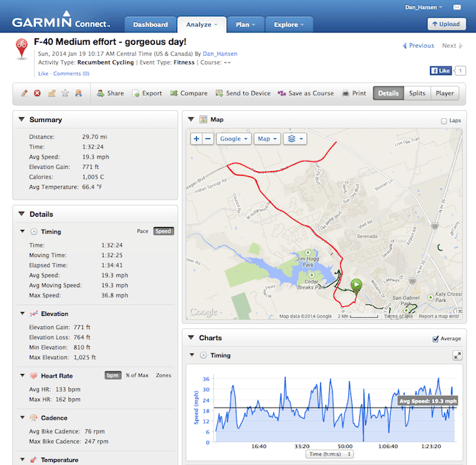476x465 pixels.
Task: Open the Dashboard tab
Action: click(151, 24)
